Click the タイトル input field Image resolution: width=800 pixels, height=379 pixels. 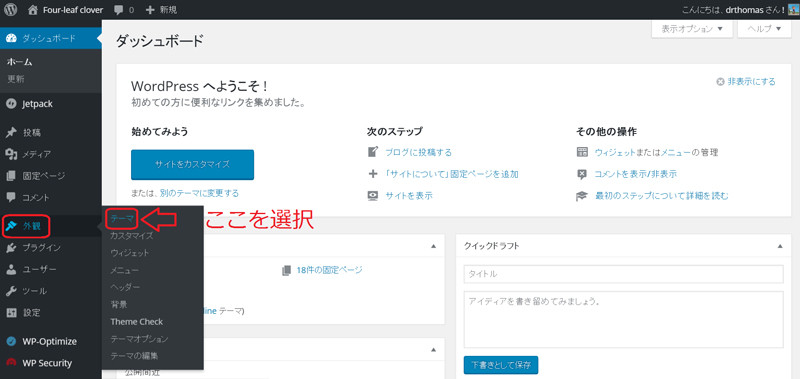tap(623, 274)
